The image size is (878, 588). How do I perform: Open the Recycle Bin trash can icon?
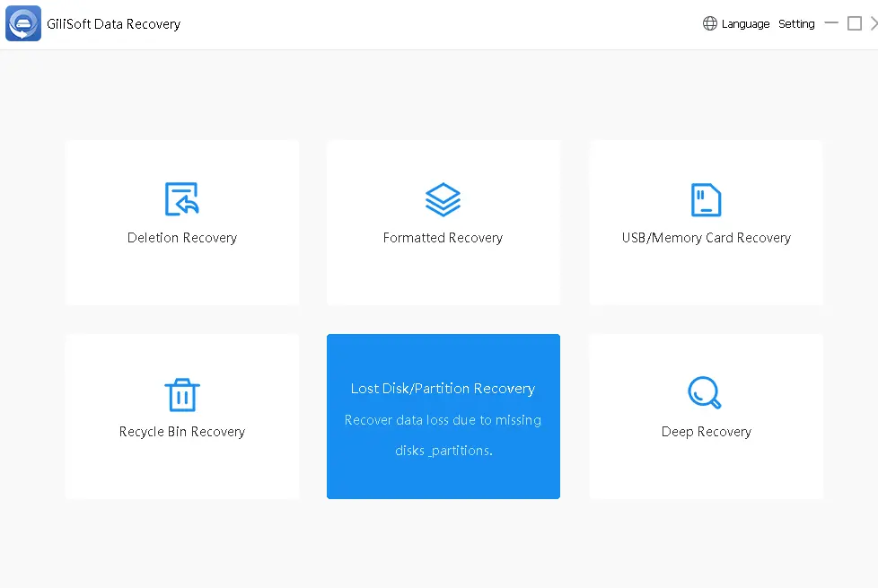[x=182, y=394]
